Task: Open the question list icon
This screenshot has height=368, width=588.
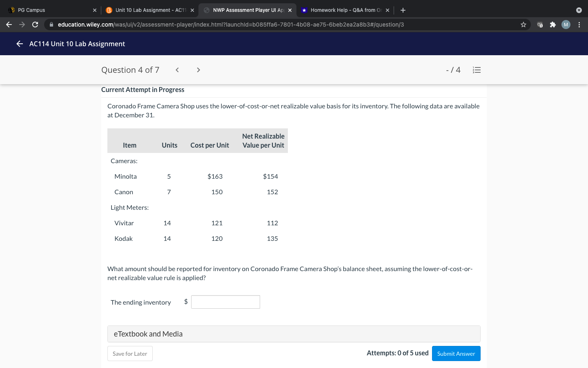Action: pos(477,70)
